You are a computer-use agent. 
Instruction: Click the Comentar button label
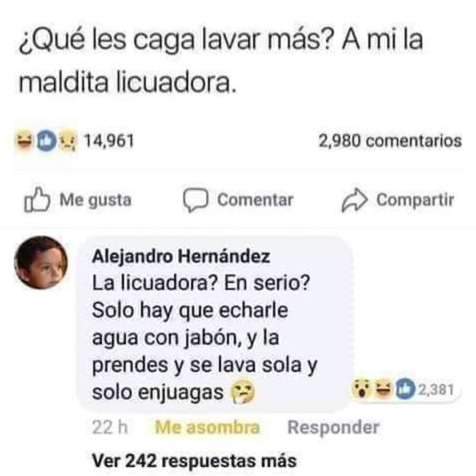(x=255, y=200)
